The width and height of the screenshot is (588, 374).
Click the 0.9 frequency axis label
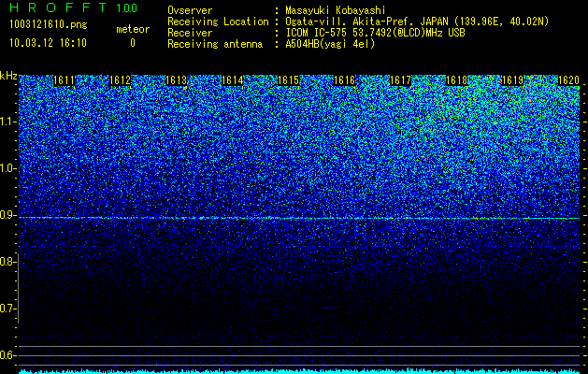point(7,215)
